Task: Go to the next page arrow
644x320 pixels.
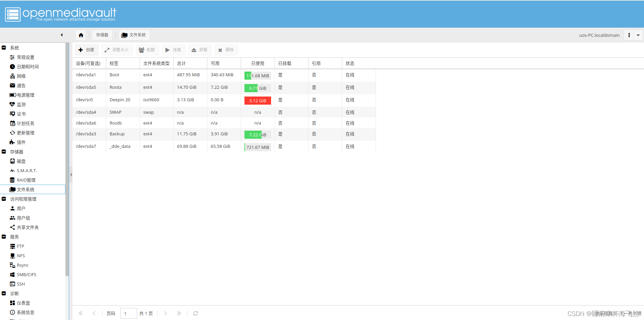Action: [x=166, y=313]
